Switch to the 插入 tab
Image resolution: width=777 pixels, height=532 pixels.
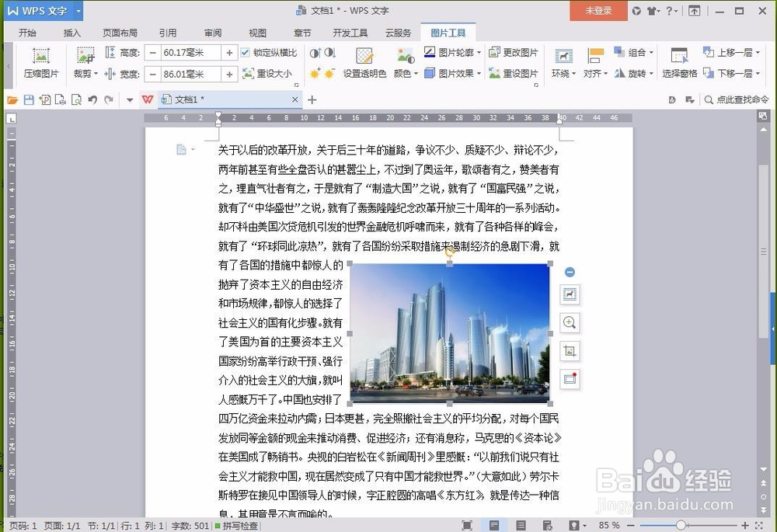[x=71, y=33]
